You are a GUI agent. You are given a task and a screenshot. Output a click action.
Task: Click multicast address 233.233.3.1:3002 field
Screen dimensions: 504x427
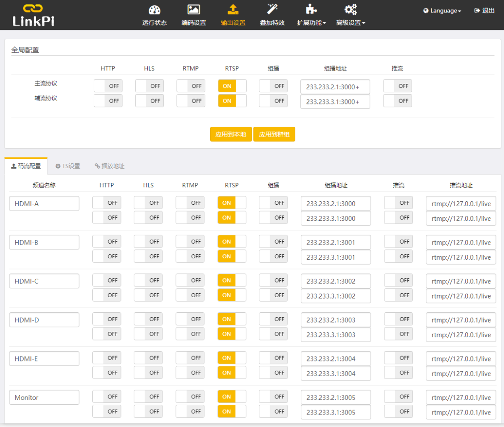click(336, 296)
